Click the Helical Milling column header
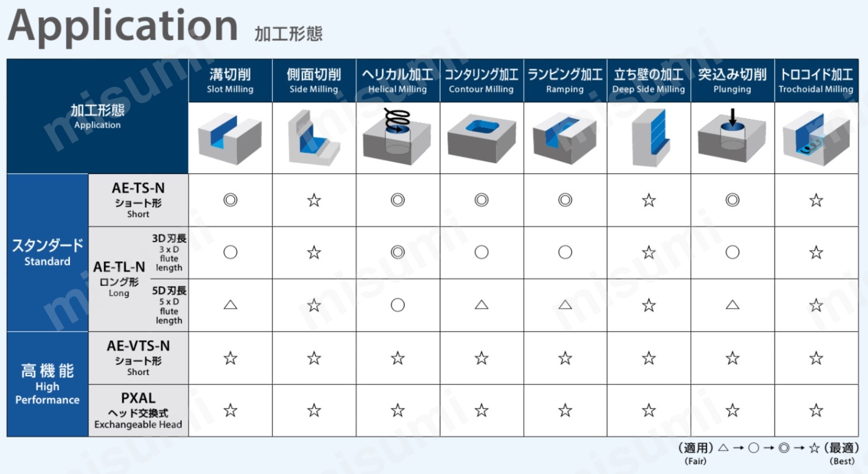The height and width of the screenshot is (474, 868). 397,81
